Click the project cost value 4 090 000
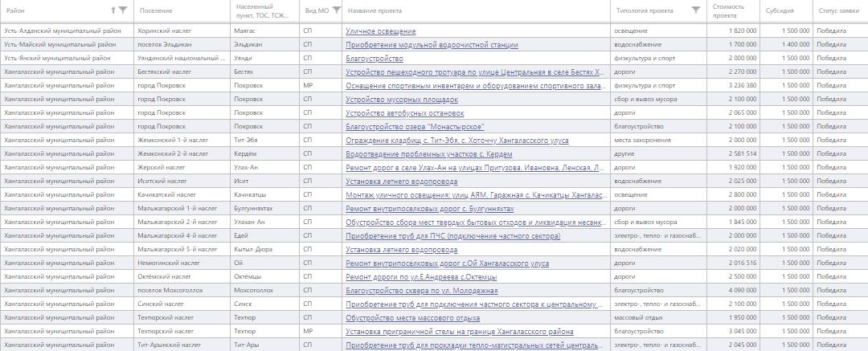The image size is (868, 351). pos(743,291)
